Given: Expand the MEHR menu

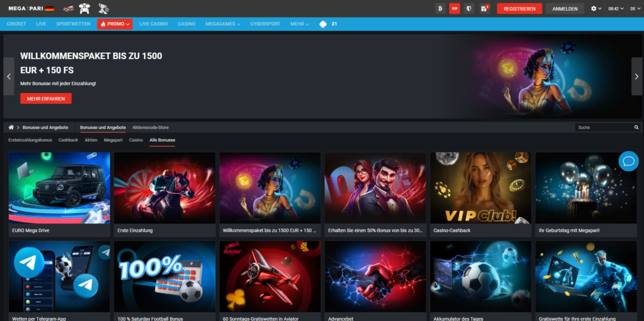Looking at the screenshot, I should pos(299,25).
